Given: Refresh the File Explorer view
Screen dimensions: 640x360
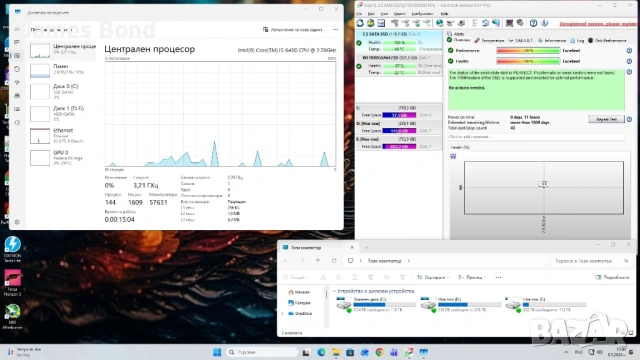Looking at the screenshot, I should [334, 261].
